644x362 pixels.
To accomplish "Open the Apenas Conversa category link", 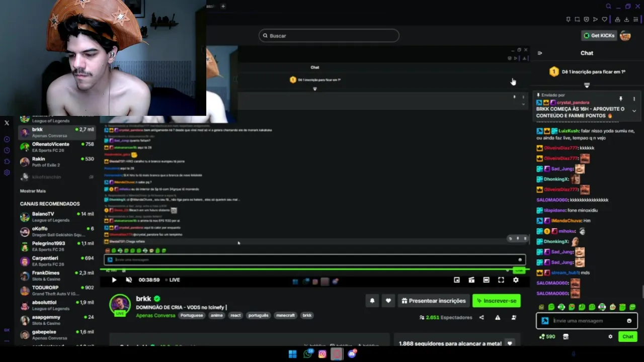I will click(155, 315).
